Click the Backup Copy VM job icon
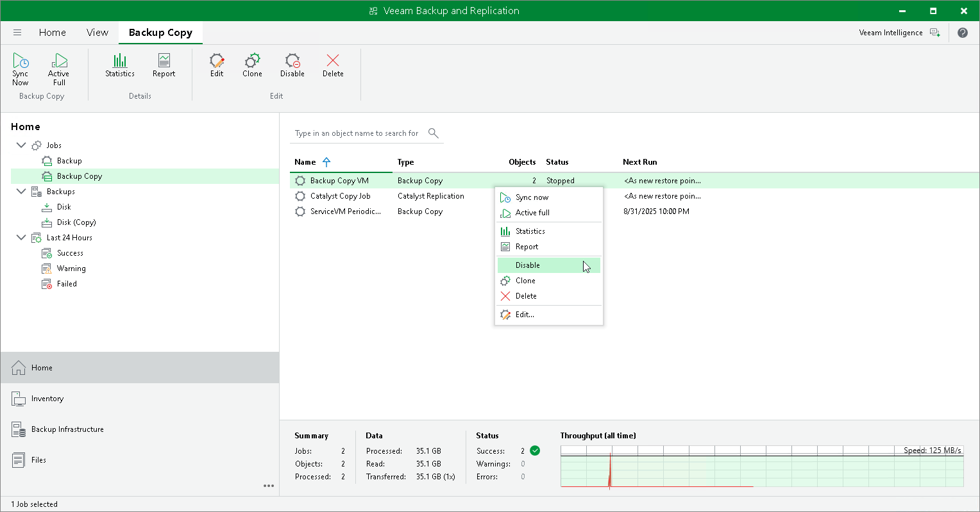 pos(300,181)
